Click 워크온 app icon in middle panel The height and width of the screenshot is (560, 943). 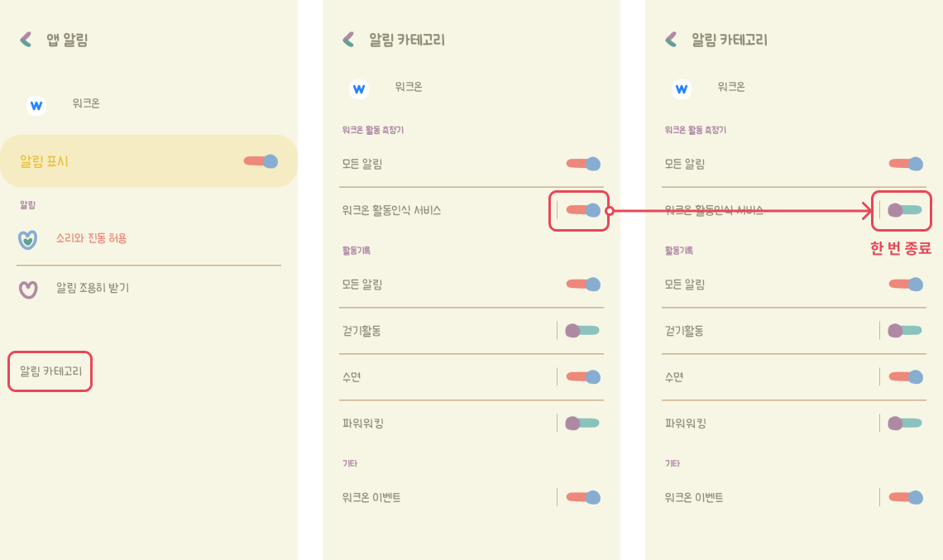coord(358,89)
